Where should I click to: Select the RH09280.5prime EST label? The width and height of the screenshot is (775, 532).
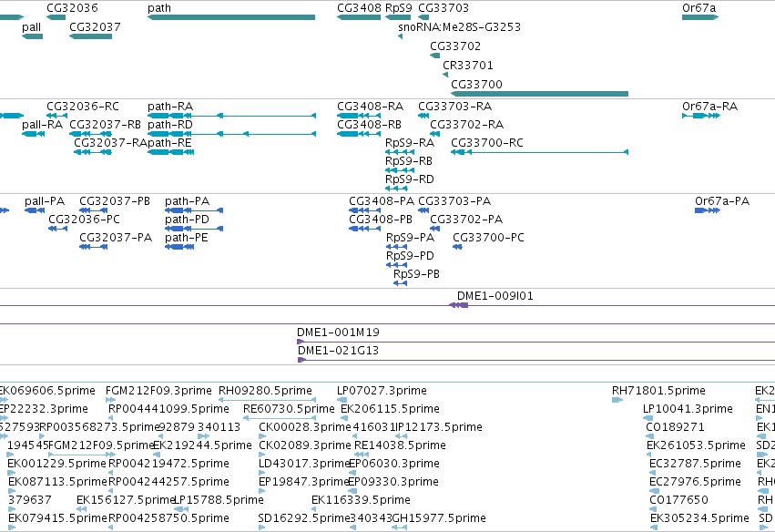(x=265, y=391)
